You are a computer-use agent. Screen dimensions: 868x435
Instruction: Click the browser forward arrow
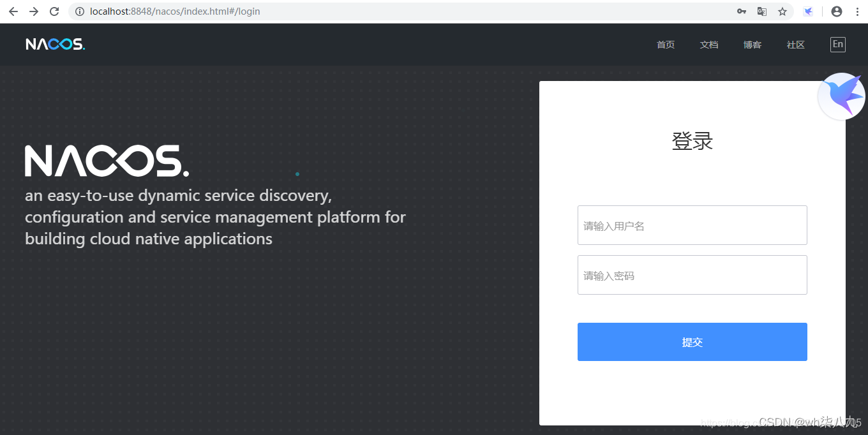(34, 11)
